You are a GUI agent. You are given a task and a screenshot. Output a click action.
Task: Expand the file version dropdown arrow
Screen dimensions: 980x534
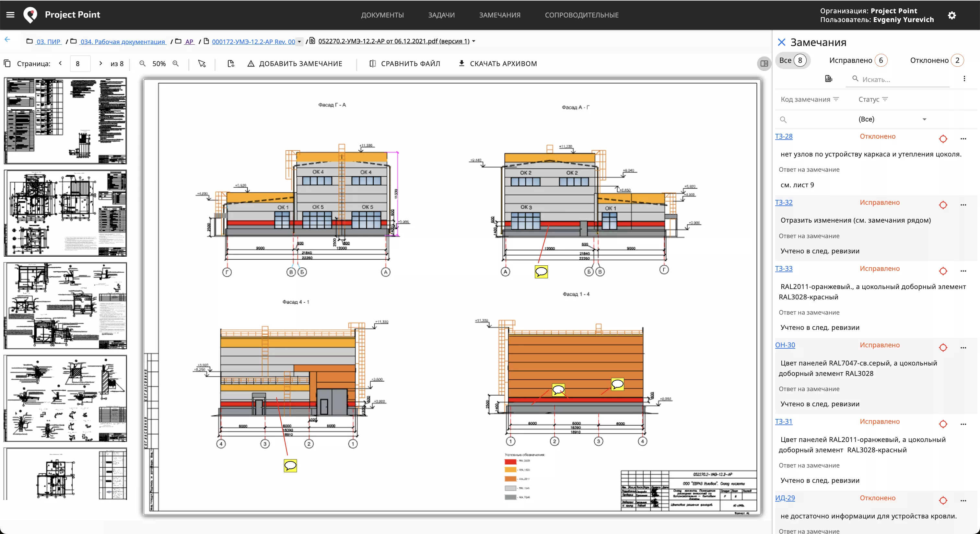(474, 41)
